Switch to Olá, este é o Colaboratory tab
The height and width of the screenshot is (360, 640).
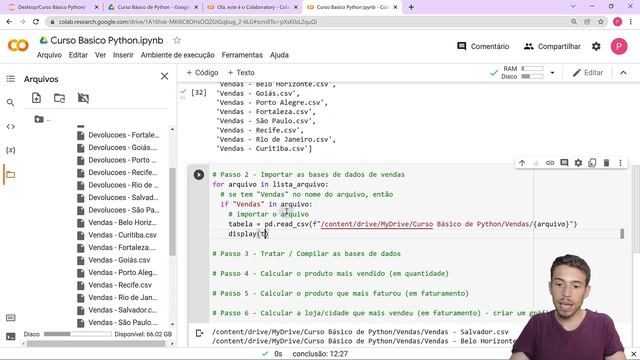[253, 7]
